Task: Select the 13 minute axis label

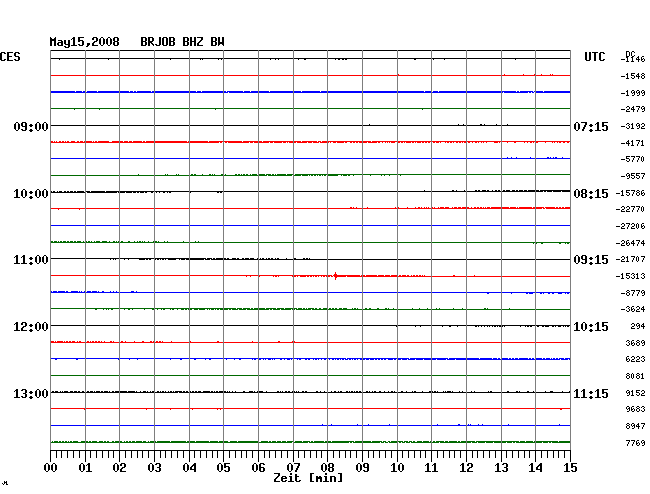Action: coord(501,468)
